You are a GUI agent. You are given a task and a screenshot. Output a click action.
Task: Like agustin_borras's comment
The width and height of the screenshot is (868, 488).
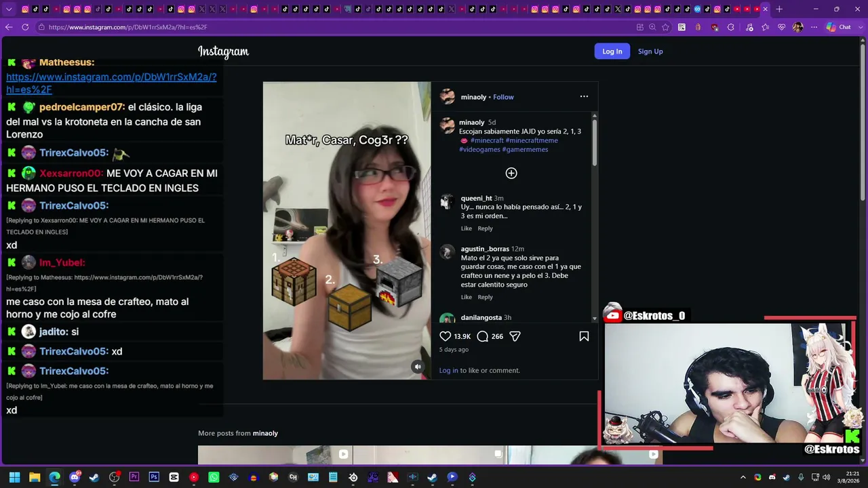(467, 297)
